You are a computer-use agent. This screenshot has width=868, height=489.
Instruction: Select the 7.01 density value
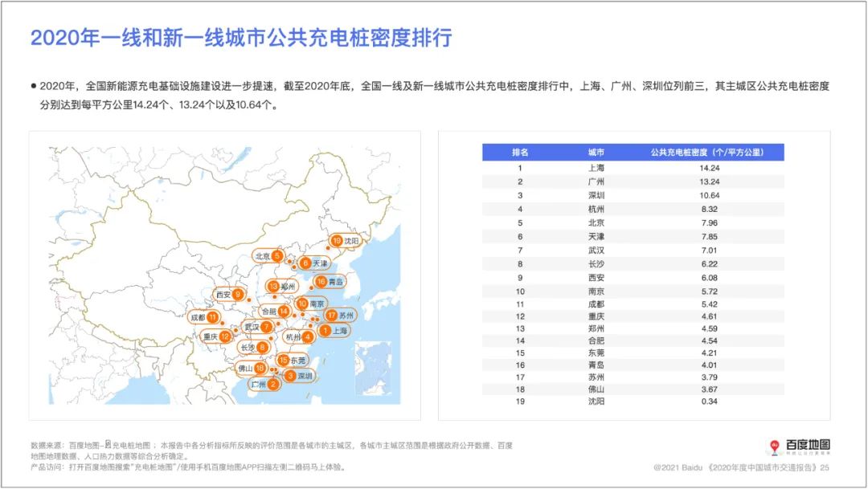click(709, 250)
